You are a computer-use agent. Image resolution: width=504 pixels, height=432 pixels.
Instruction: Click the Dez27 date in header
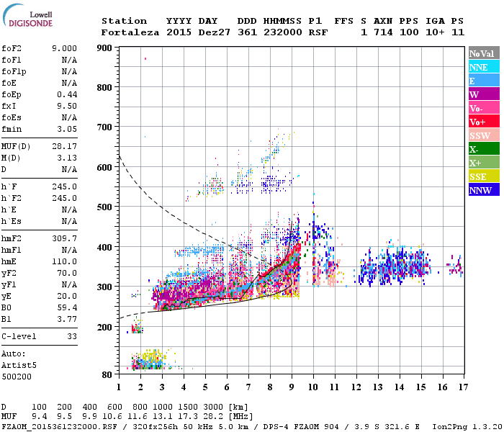(x=215, y=32)
